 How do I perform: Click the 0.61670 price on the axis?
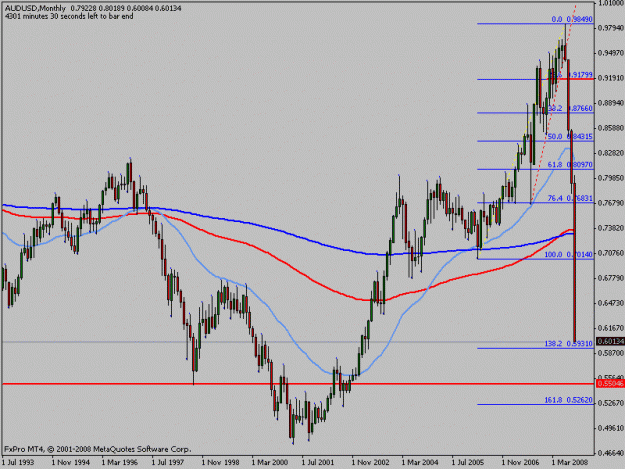point(611,328)
